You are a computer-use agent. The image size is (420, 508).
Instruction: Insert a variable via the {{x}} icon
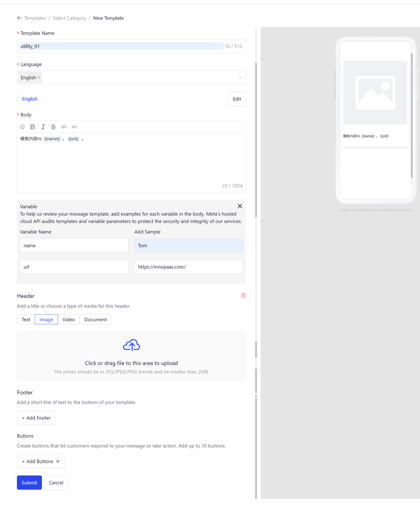coord(74,127)
